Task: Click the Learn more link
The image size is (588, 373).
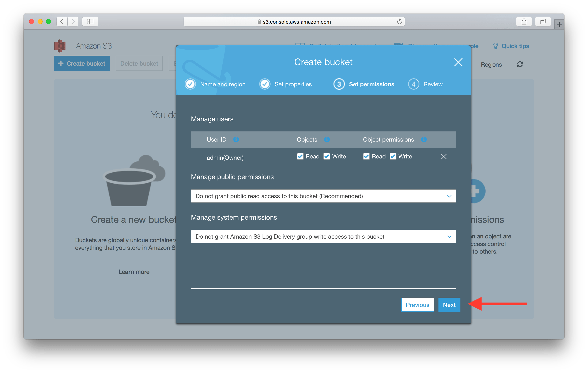Action: (134, 272)
